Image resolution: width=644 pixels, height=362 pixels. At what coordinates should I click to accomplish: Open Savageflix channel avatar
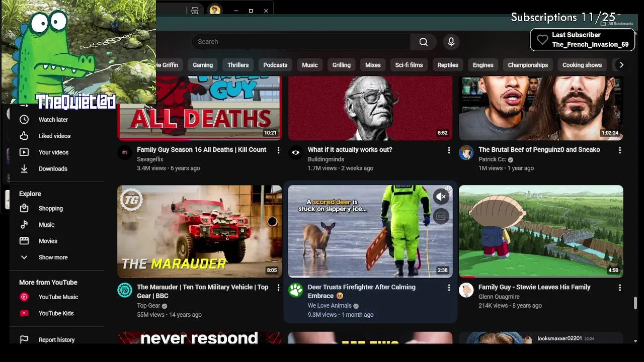pyautogui.click(x=125, y=153)
